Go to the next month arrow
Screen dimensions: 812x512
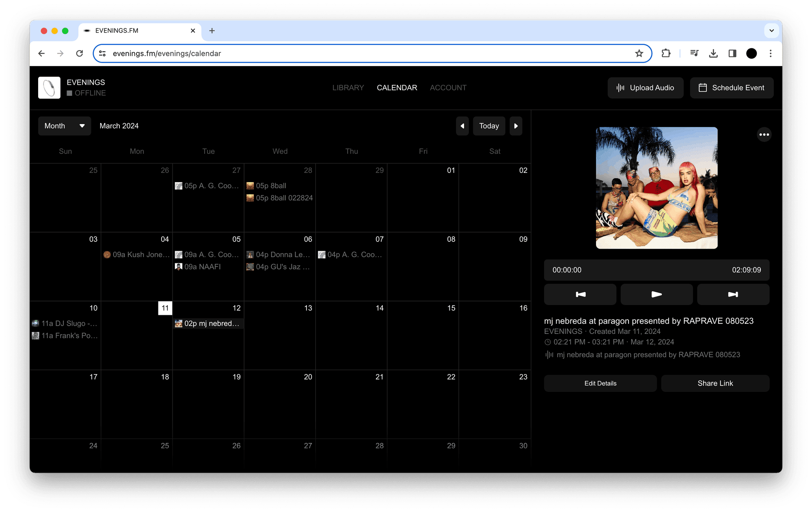(516, 126)
